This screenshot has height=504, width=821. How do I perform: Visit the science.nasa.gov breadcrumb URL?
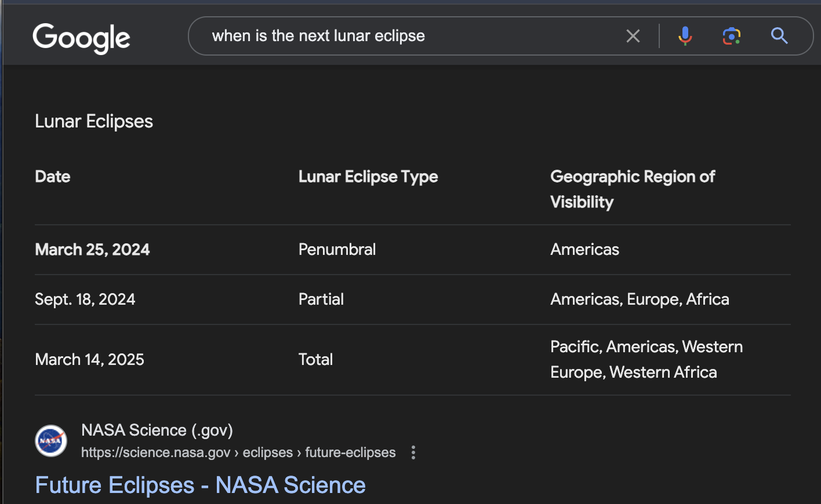(x=238, y=452)
